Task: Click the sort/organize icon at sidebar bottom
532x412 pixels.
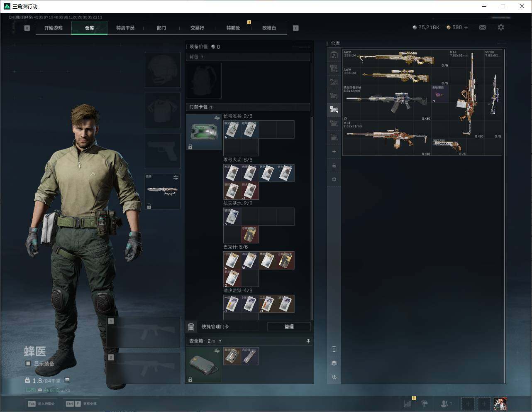Action: coord(334,377)
